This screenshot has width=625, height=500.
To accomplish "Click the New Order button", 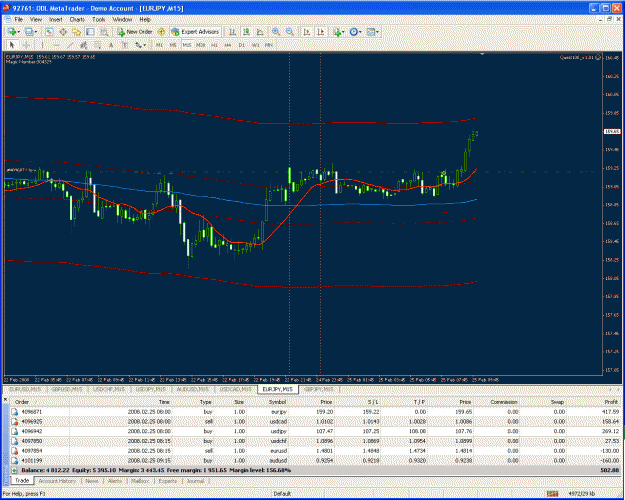I will point(135,32).
